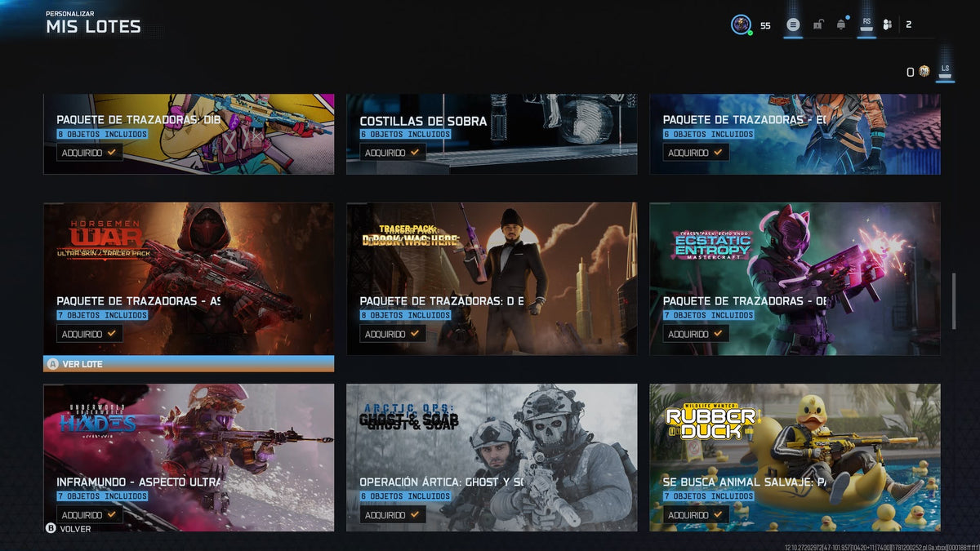Screen dimensions: 980x551
Task: Click '6 objetos incluidos' on Costillas de Sobra
Action: point(405,134)
